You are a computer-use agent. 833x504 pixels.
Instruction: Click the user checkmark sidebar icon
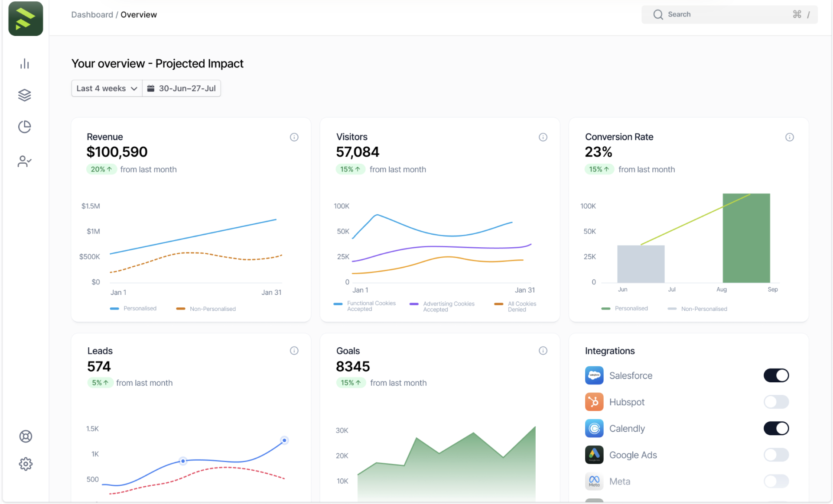tap(25, 162)
